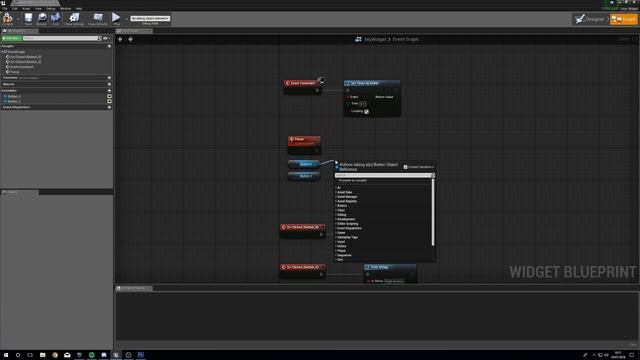Viewport: 640px width, 360px height.
Task: Switch to Graph mode
Action: [x=624, y=19]
